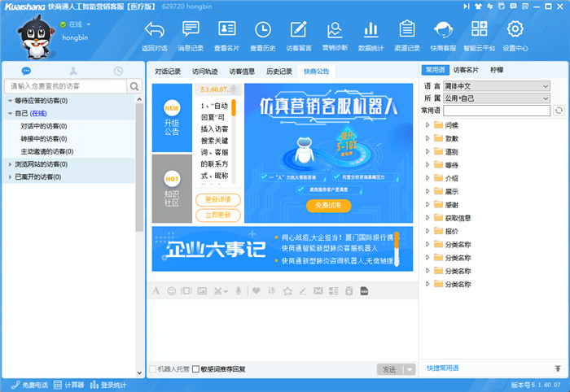
Task: Click the refresh icon next to the 常用语 field
Action: (x=559, y=110)
